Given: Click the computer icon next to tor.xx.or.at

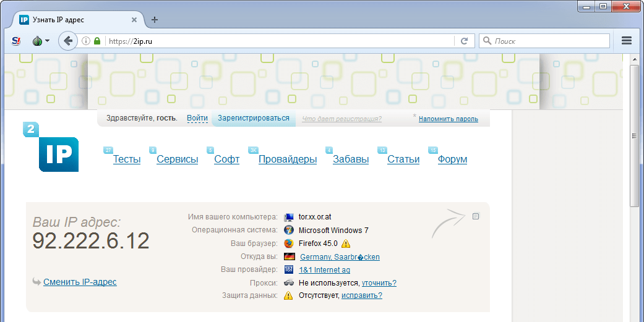Looking at the screenshot, I should [289, 217].
